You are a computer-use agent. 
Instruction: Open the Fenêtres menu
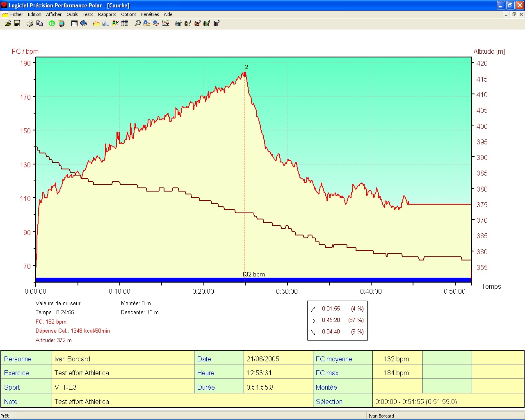pos(150,14)
